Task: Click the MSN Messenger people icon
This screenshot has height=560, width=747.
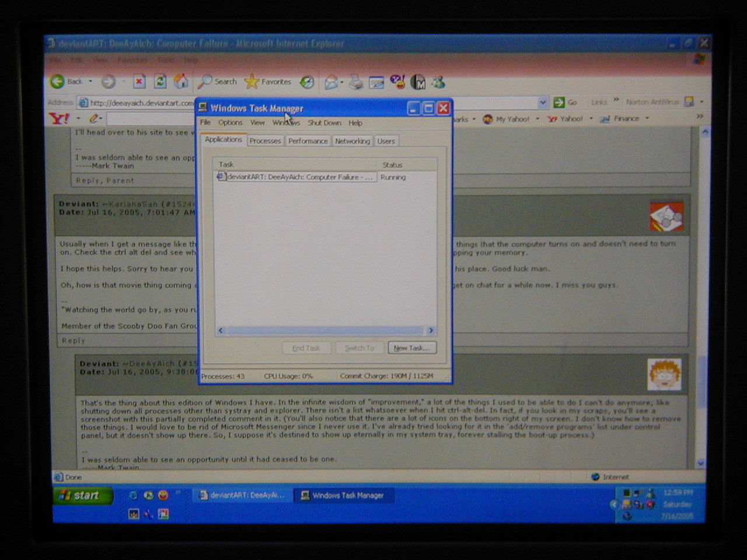Action: pyautogui.click(x=438, y=82)
